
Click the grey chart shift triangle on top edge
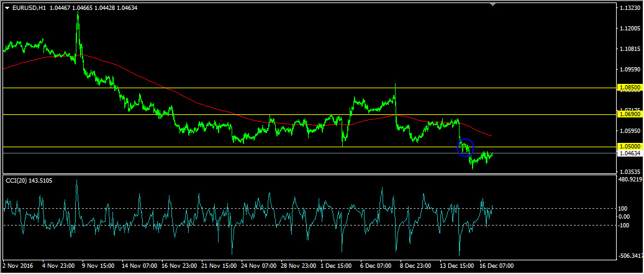click(x=493, y=4)
